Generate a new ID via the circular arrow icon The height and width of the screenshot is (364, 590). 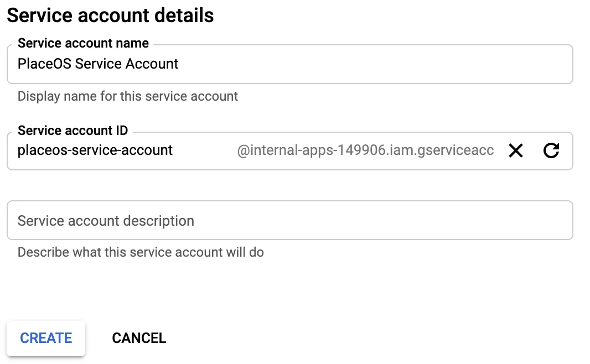click(x=551, y=150)
